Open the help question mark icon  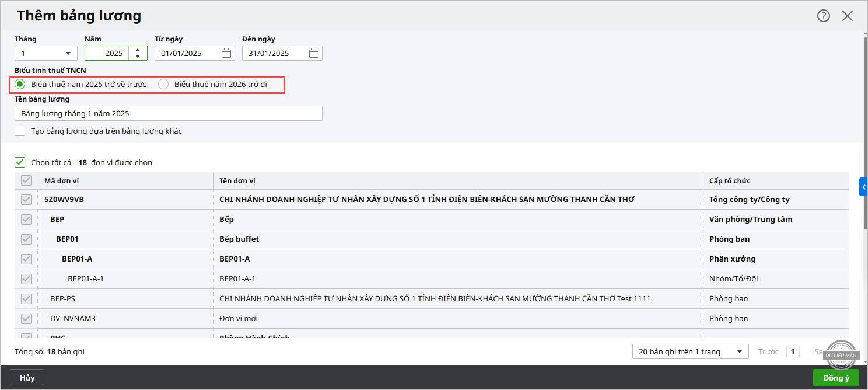[823, 16]
